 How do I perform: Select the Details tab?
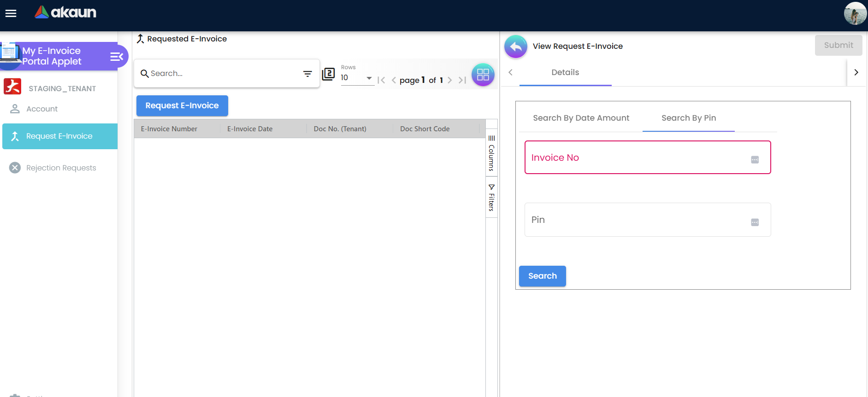565,72
